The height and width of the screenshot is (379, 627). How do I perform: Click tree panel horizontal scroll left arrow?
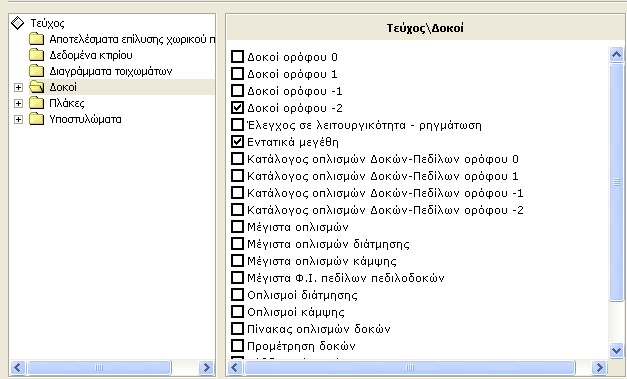coord(18,367)
